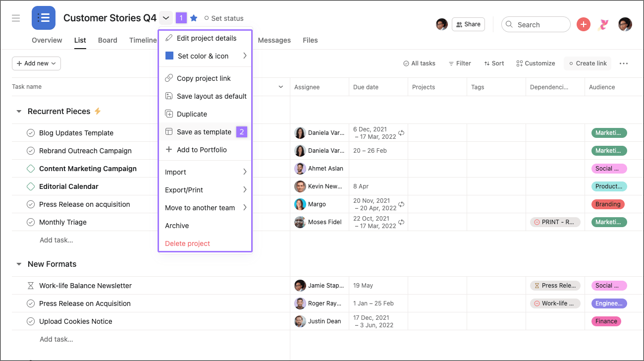Open the Share dialog
Image resolution: width=644 pixels, height=361 pixels.
pyautogui.click(x=468, y=24)
